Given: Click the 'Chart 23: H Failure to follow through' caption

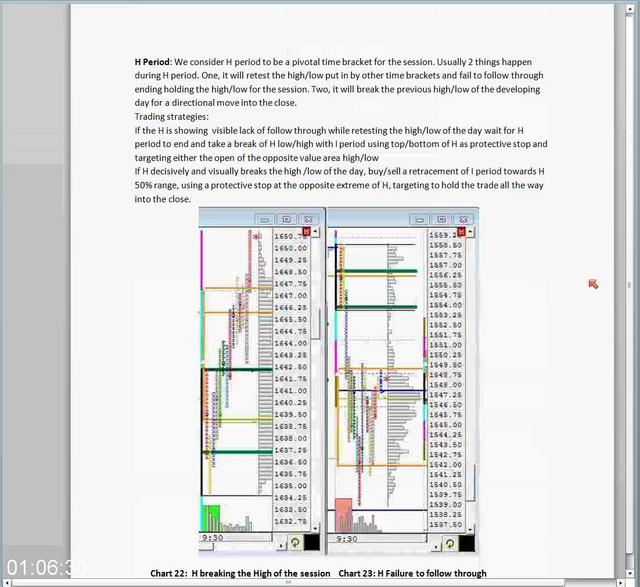Looking at the screenshot, I should (412, 573).
